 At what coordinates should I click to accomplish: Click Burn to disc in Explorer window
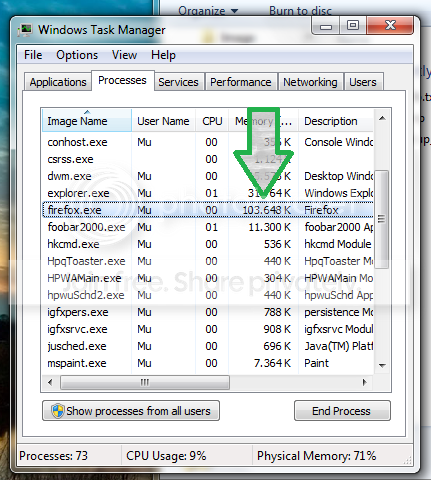pos(300,11)
